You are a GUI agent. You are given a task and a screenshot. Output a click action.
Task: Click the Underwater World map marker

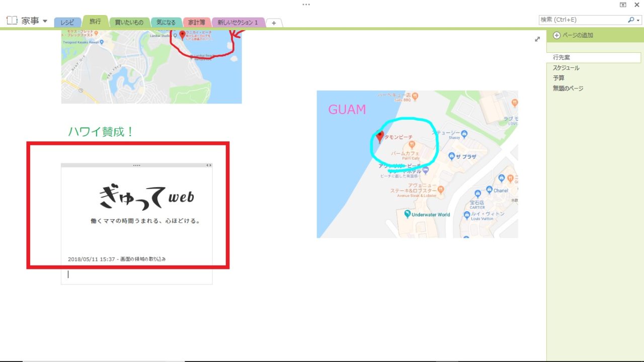408,215
